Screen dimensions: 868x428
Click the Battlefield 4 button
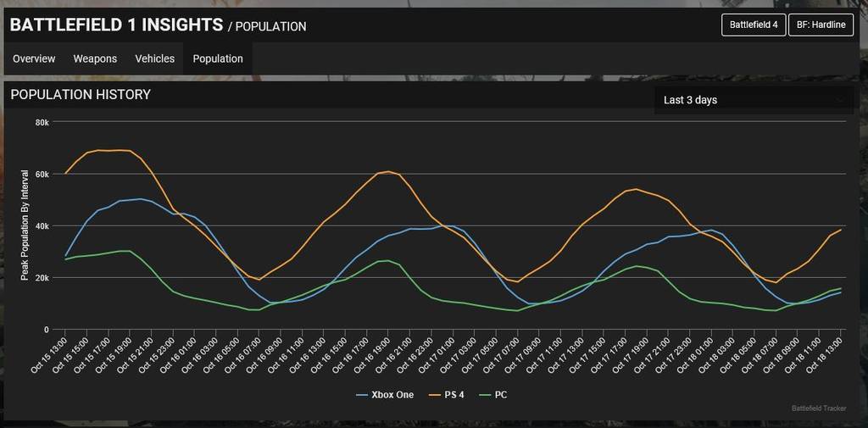coord(754,25)
